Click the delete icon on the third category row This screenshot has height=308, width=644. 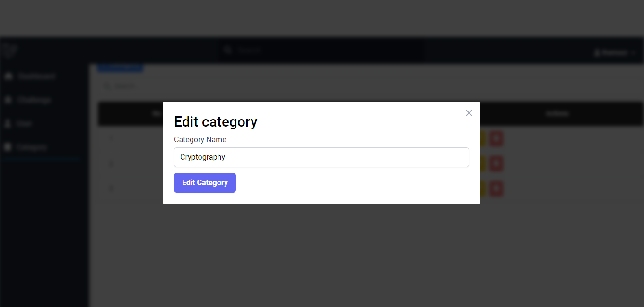click(x=496, y=188)
